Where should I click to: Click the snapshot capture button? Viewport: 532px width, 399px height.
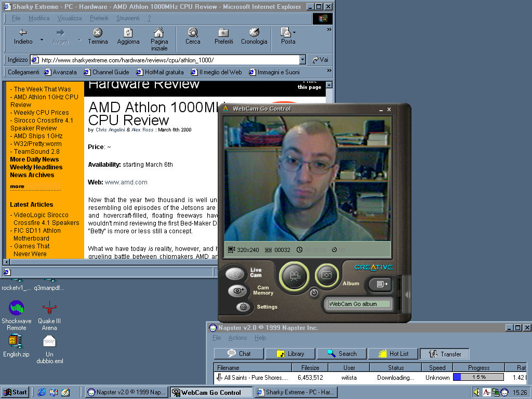326,275
